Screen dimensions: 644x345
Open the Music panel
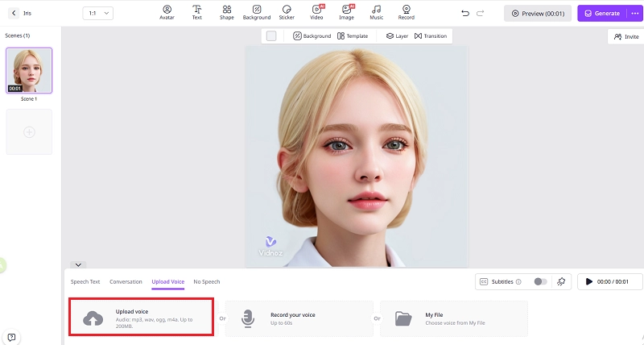point(376,12)
